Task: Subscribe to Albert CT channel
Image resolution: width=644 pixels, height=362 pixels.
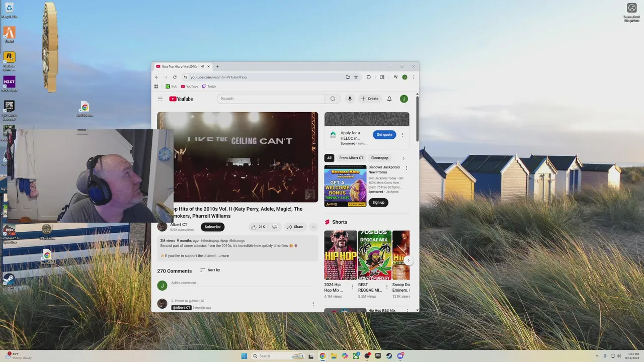Action: [212, 227]
